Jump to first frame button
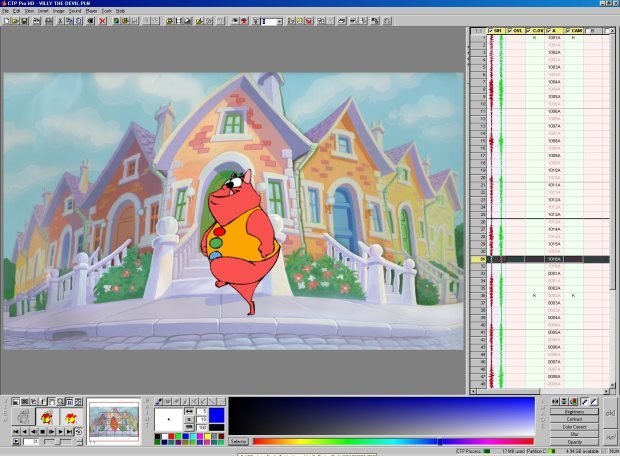The width and height of the screenshot is (620, 456). (x=16, y=431)
